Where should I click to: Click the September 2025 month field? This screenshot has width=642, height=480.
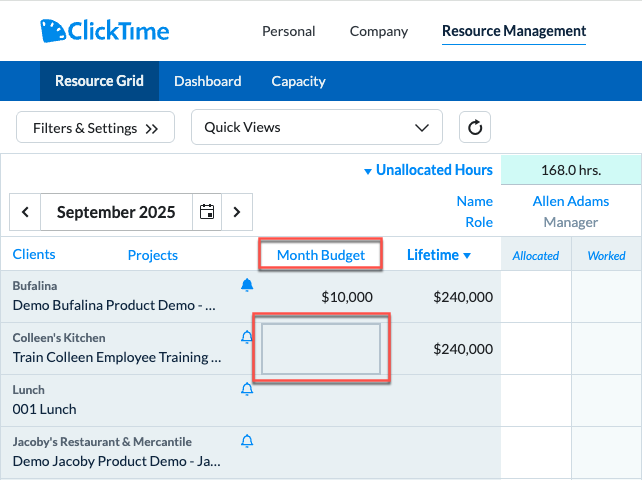[x=116, y=212]
